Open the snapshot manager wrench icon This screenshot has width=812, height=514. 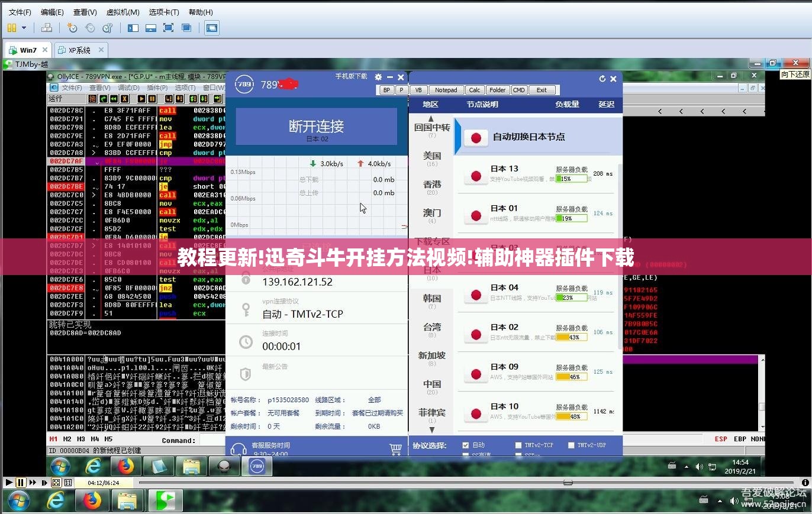[107, 27]
